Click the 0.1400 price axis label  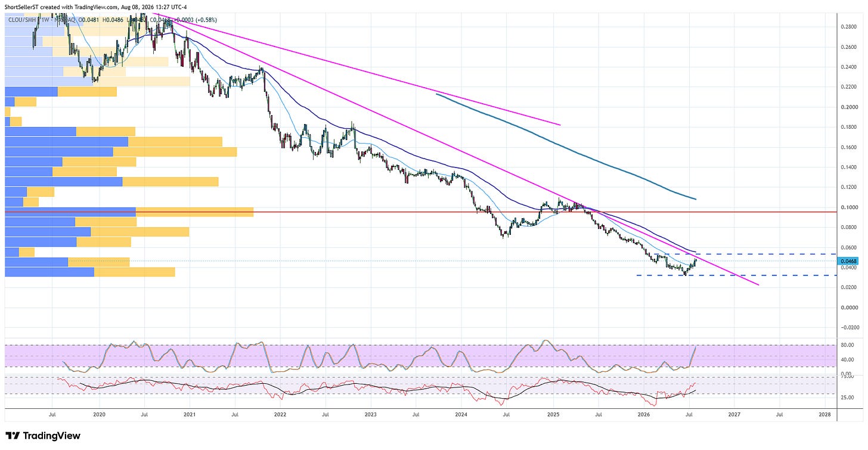(848, 167)
